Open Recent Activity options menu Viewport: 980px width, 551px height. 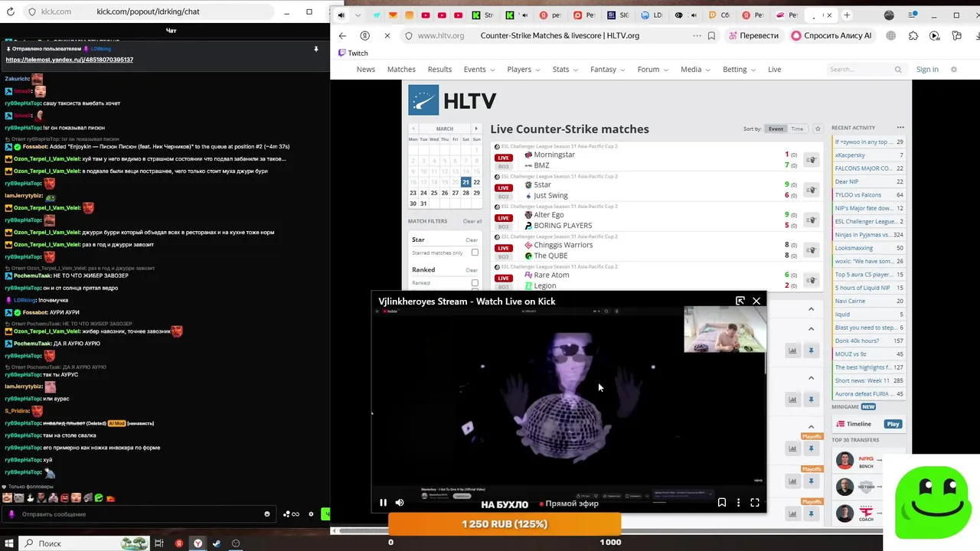pyautogui.click(x=900, y=128)
